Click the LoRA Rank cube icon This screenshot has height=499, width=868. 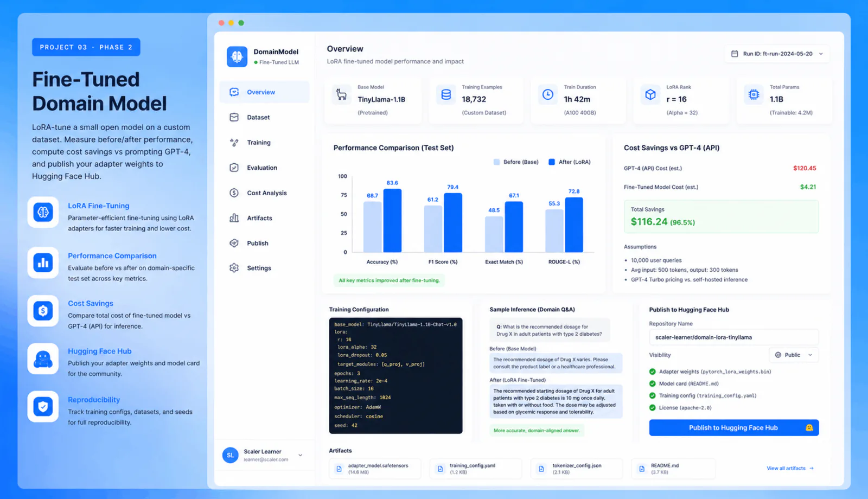(650, 94)
